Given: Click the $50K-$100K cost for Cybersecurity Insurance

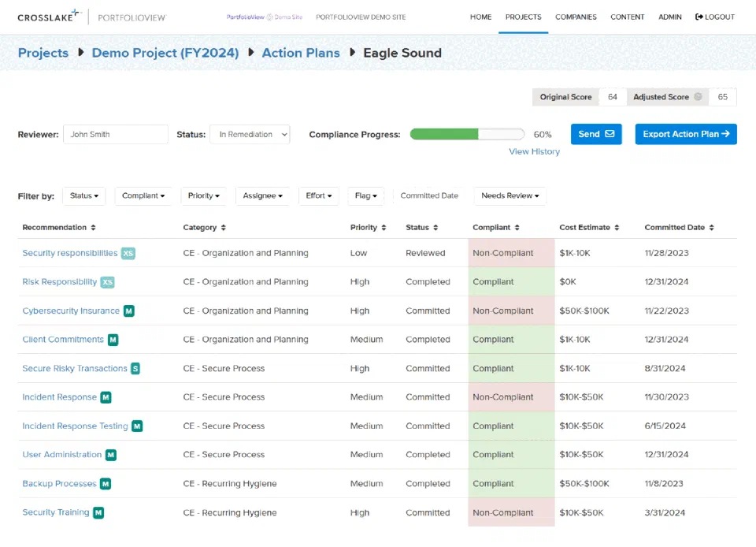Looking at the screenshot, I should (584, 311).
